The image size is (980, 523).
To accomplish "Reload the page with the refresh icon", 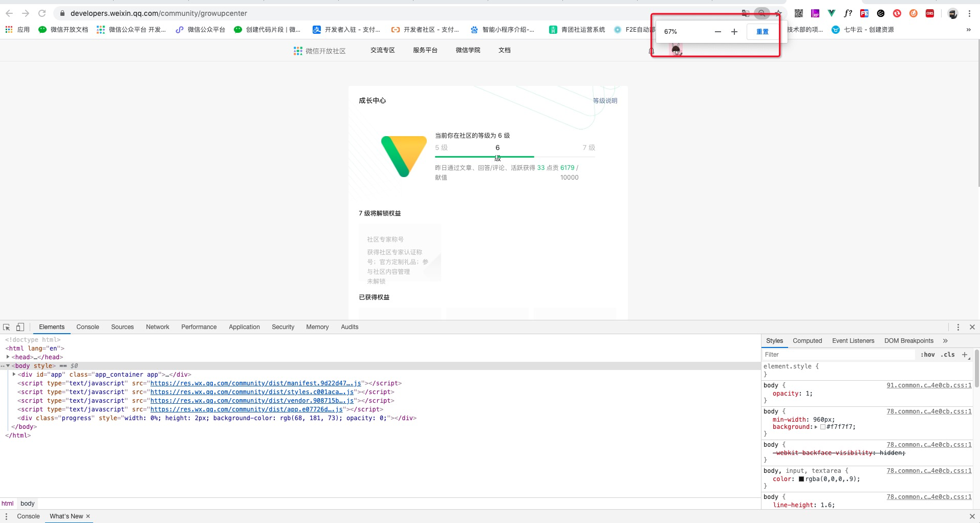I will 42,13.
